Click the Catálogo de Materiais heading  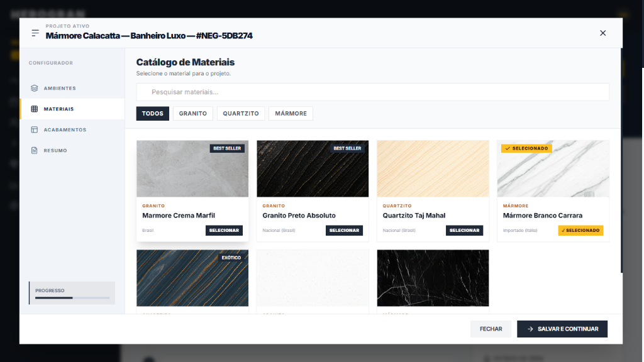pyautogui.click(x=186, y=62)
